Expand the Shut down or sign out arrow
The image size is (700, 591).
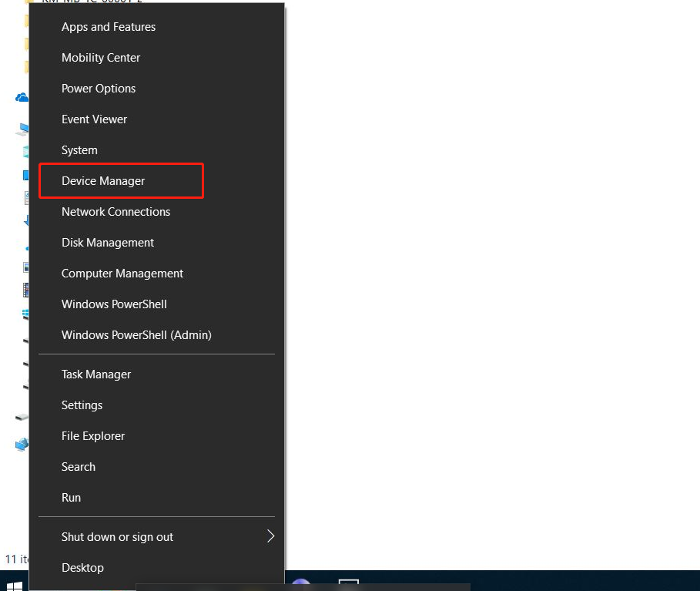(270, 536)
